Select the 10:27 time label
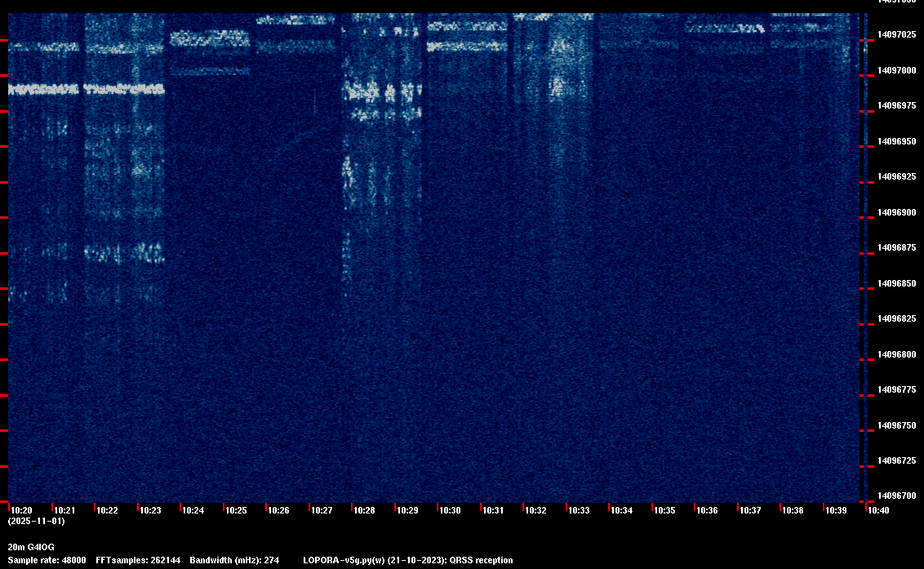Image resolution: width=924 pixels, height=569 pixels. point(322,510)
